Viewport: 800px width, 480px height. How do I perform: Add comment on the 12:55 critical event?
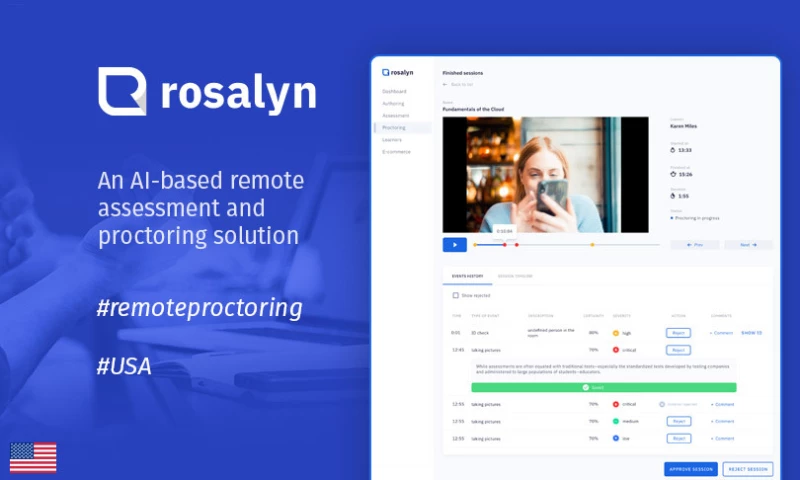(722, 405)
